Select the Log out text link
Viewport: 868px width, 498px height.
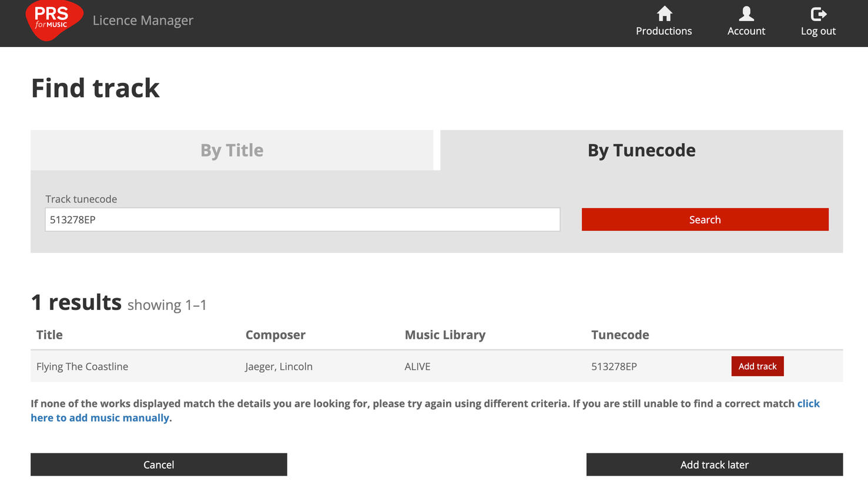point(818,31)
